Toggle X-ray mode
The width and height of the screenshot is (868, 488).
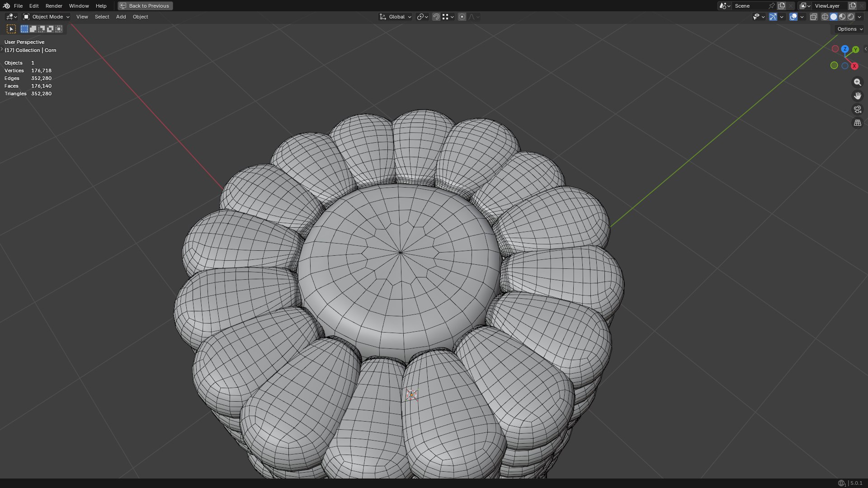click(x=814, y=17)
